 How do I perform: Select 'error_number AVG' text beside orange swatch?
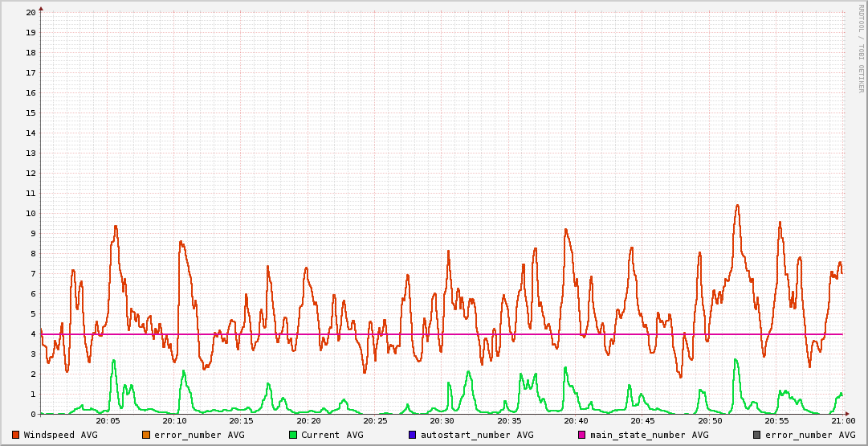[x=199, y=435]
